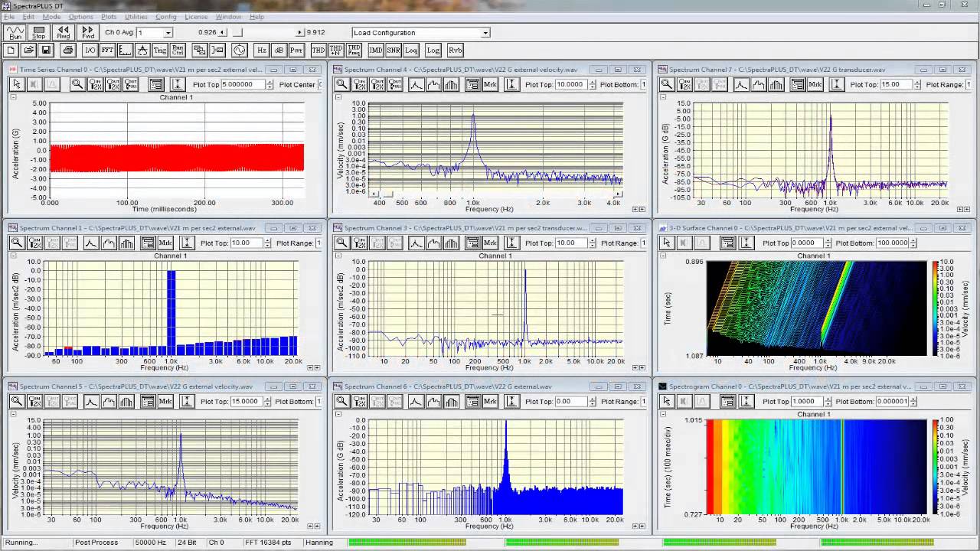Toggle the Hz frequency display button

point(262,51)
